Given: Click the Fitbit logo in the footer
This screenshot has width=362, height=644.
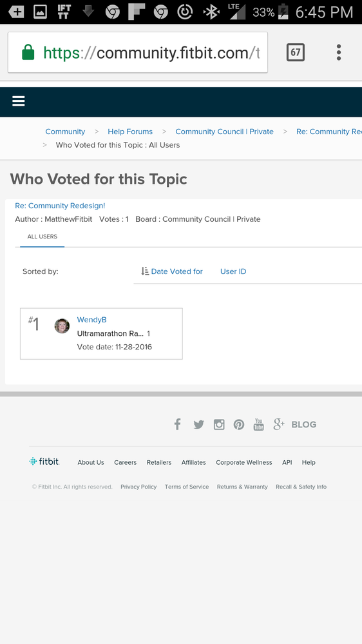Looking at the screenshot, I should click(x=44, y=461).
